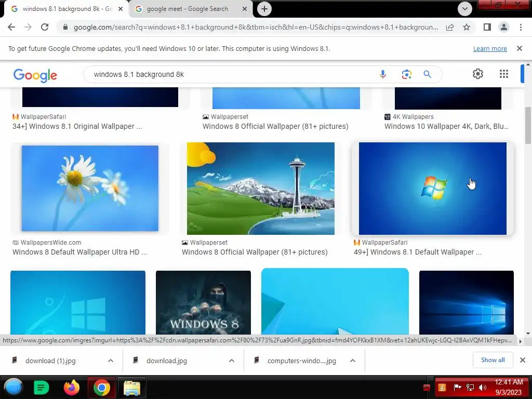Screen dimensions: 532x399
Task: Open the computers-windo....jpg file
Action: (302, 361)
